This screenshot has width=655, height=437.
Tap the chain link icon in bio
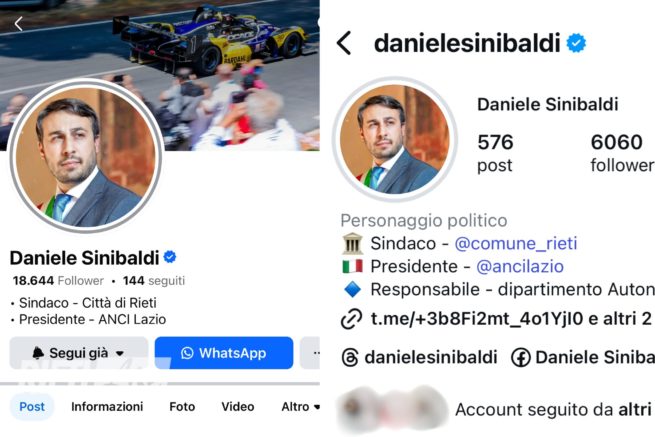coord(351,320)
